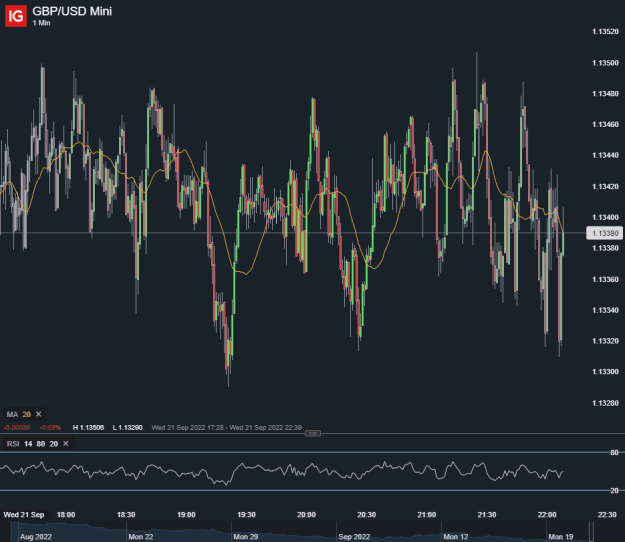Click the 21:00 time axis label
Image resolution: width=625 pixels, height=542 pixels.
[x=426, y=515]
